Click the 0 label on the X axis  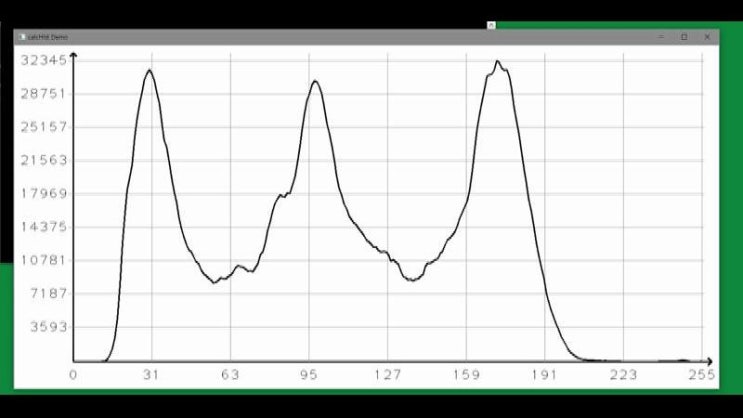click(73, 375)
